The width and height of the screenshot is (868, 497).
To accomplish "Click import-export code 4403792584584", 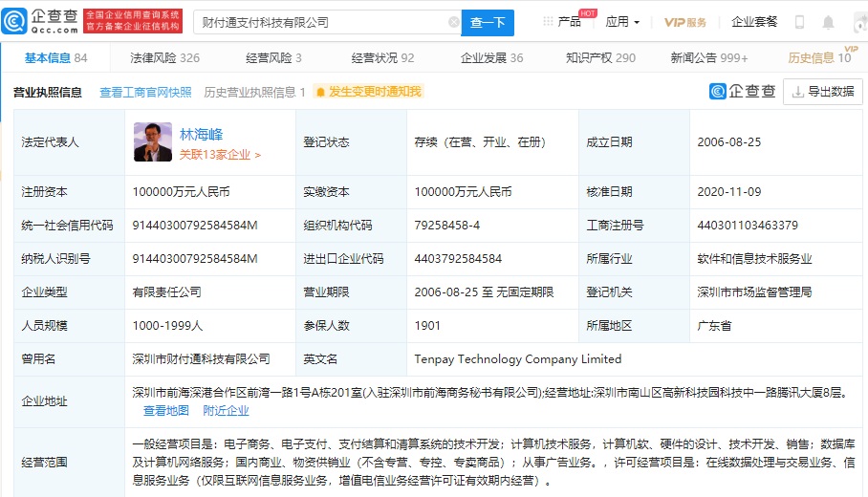I will pos(458,258).
